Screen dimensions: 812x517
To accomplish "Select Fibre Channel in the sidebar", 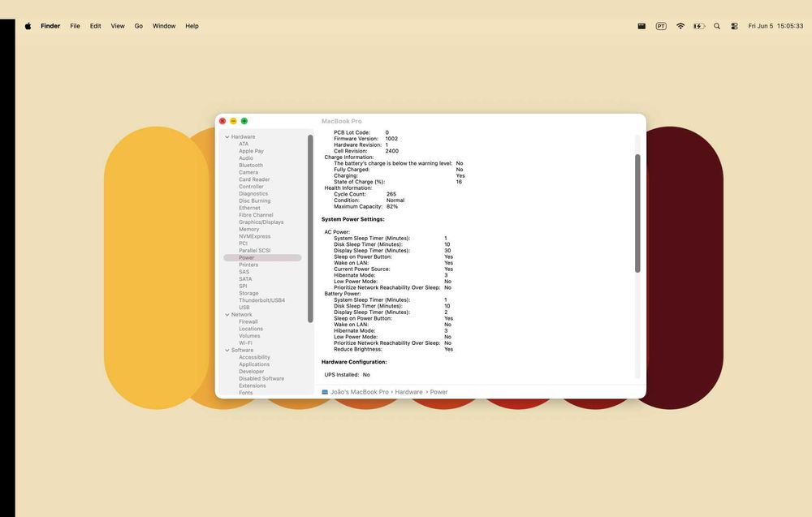I will pos(256,215).
